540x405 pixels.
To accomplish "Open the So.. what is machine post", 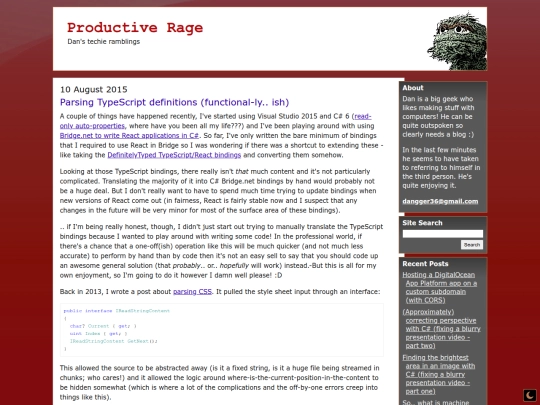I will click(x=436, y=402).
